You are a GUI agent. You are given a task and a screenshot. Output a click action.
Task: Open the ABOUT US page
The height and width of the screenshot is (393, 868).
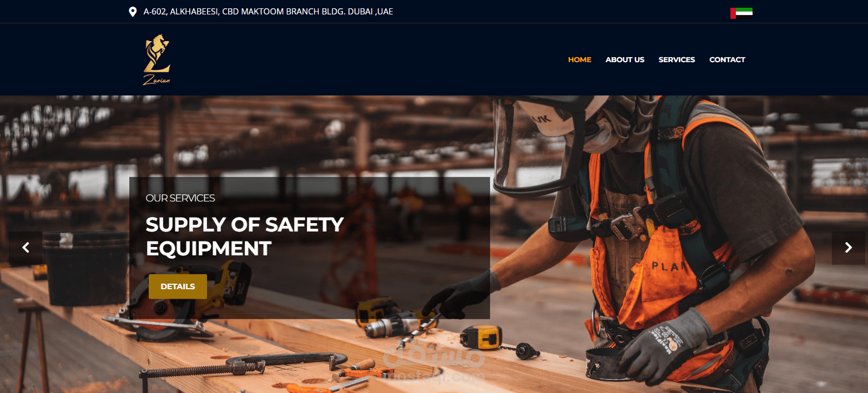[625, 59]
